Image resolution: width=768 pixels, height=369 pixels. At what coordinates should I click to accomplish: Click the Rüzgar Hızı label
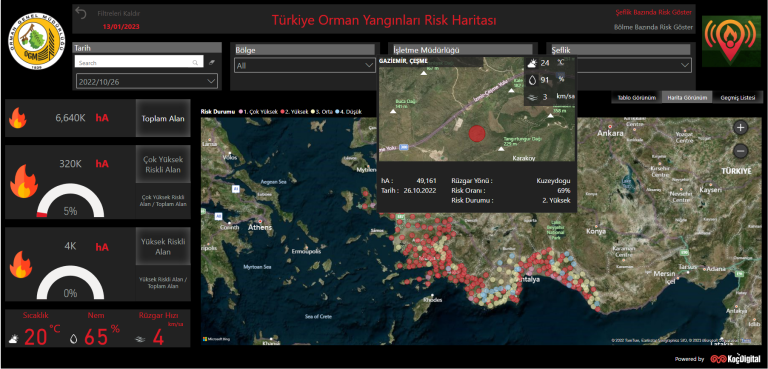tap(158, 316)
